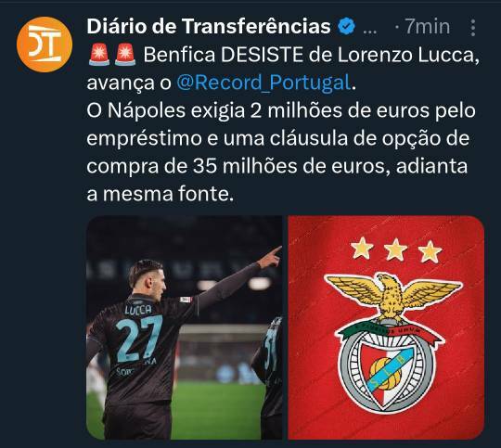Click the number 27 on the jersey
The height and width of the screenshot is (448, 501).
tap(139, 338)
